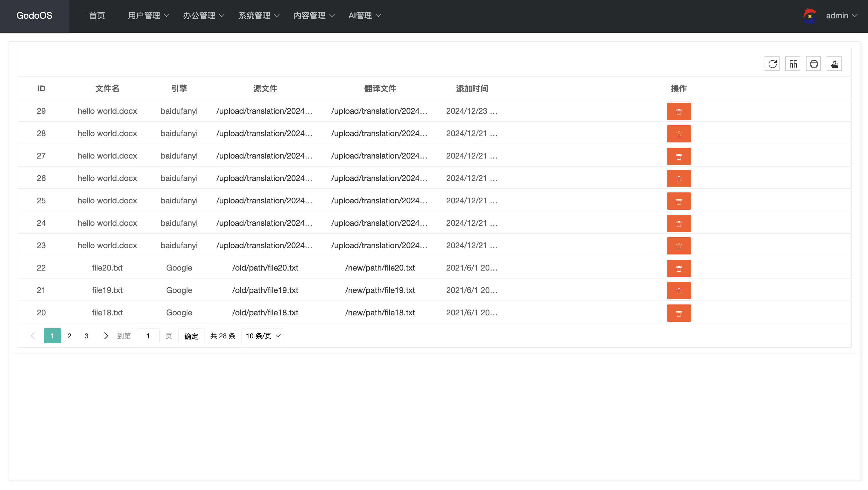Expand the 办公管理 dropdown menu
This screenshot has height=490, width=868.
pos(204,16)
